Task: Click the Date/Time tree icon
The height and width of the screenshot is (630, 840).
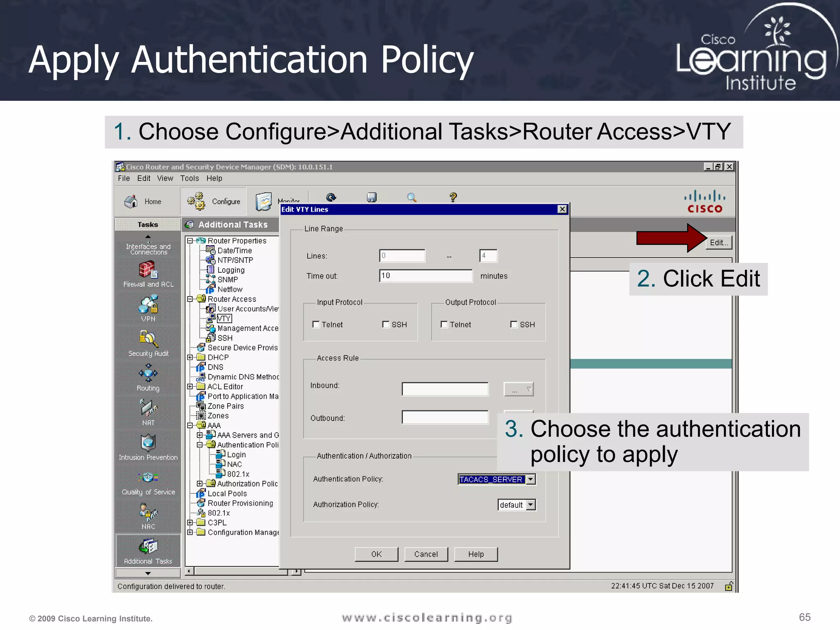Action: click(x=210, y=250)
